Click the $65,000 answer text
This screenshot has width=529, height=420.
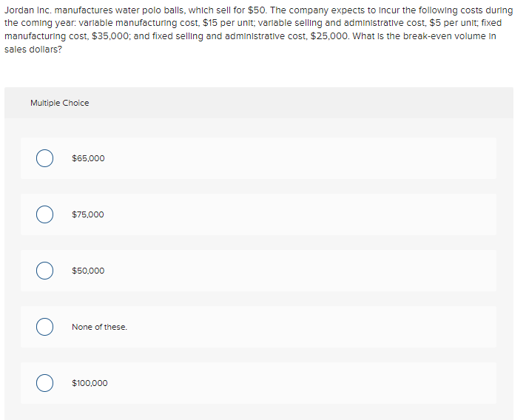click(x=88, y=158)
